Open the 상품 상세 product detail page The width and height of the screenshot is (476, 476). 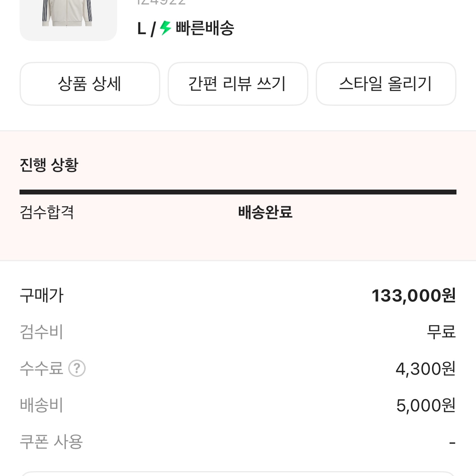[x=90, y=84]
